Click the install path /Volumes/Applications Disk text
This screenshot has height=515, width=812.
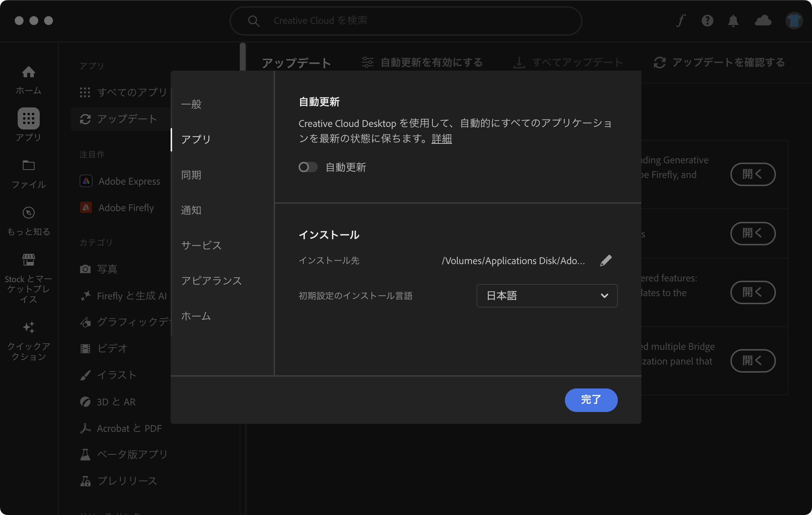click(x=513, y=261)
